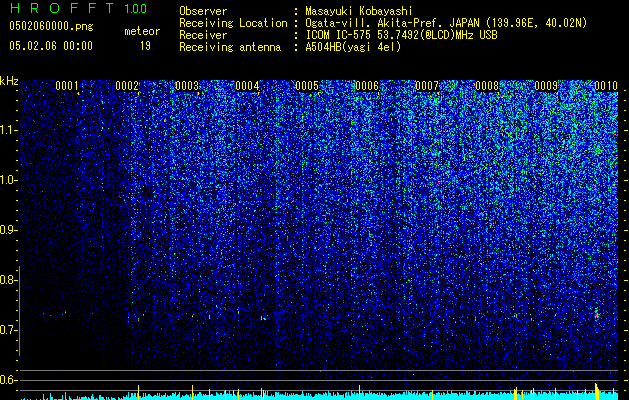Click the 0.8 frequency axis label
629x400 pixels.
coord(7,280)
